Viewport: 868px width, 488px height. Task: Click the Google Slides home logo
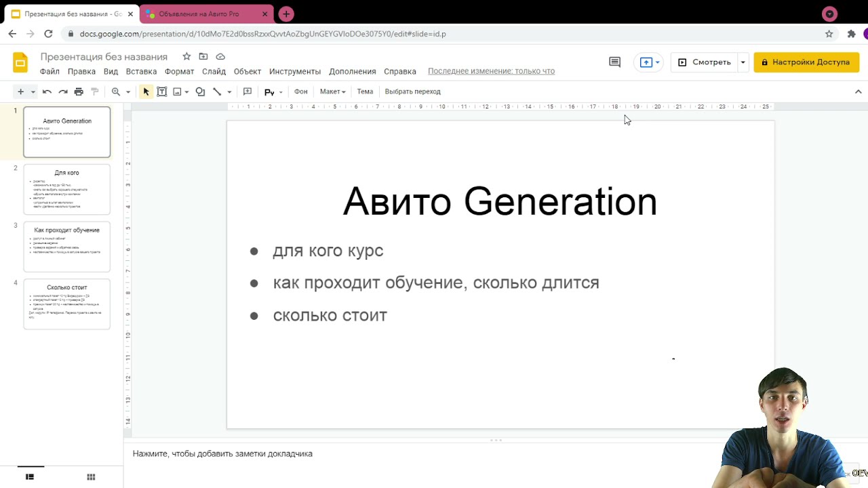pos(20,62)
